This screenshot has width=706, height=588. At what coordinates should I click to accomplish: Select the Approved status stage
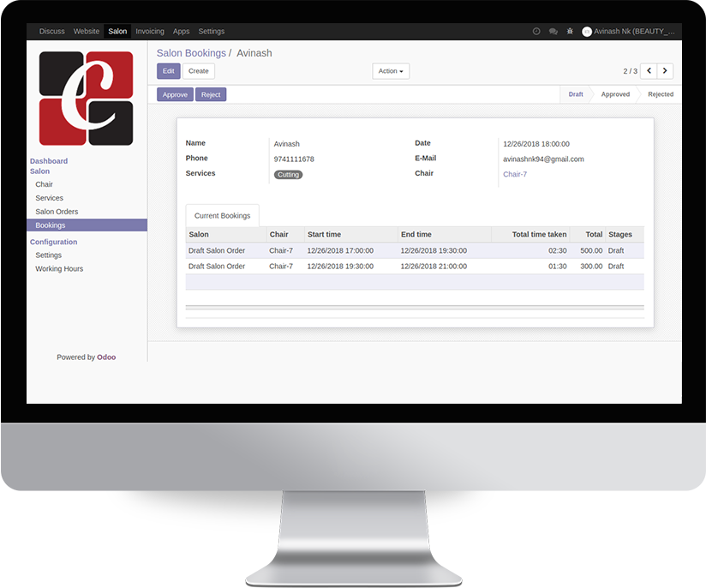615,94
